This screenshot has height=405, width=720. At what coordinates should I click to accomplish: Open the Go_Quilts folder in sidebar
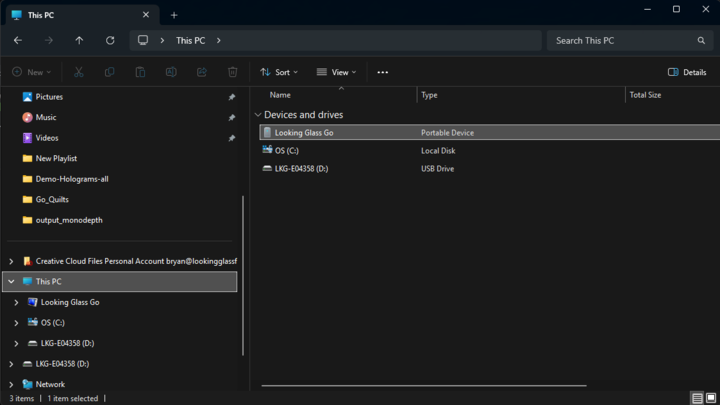[x=52, y=199]
